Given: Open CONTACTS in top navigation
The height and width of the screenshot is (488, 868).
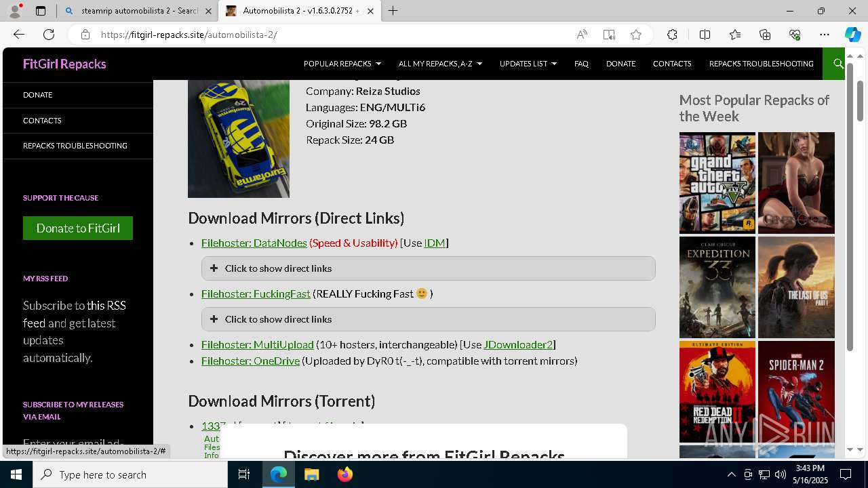Looking at the screenshot, I should coord(672,64).
